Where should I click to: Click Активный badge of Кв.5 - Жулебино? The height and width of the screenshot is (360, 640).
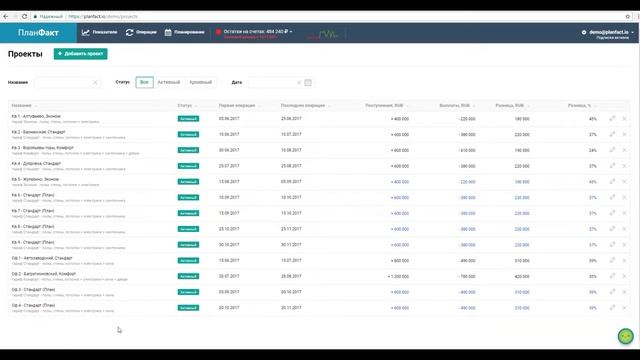pos(188,182)
